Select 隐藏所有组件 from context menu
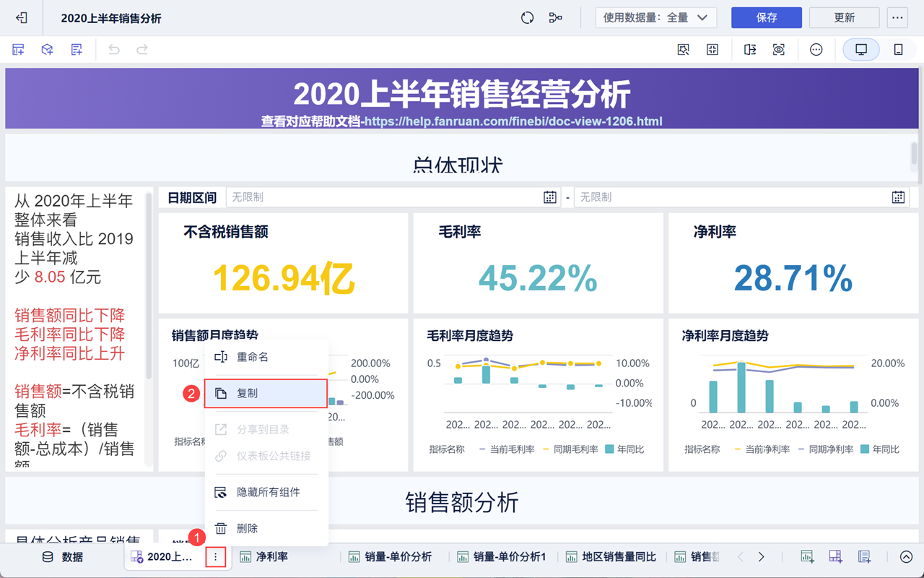 pos(266,493)
